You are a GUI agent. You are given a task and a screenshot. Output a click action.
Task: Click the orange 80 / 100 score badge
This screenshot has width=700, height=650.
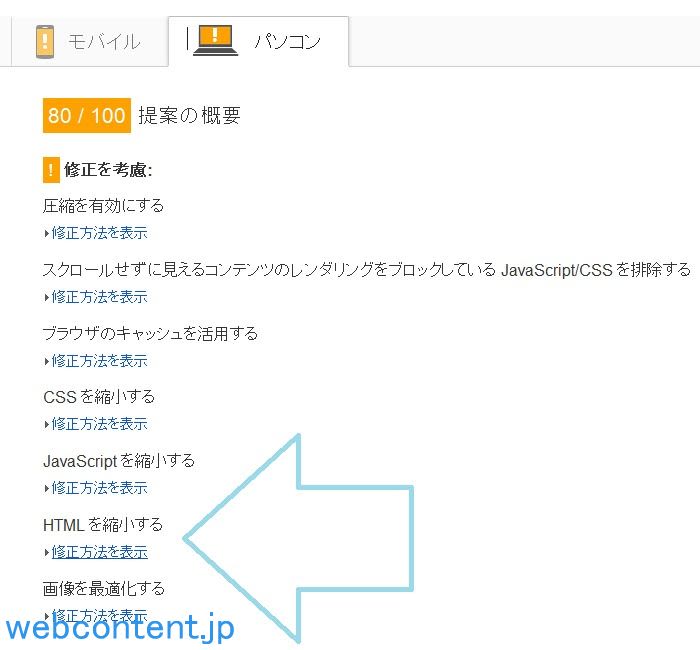coord(87,115)
